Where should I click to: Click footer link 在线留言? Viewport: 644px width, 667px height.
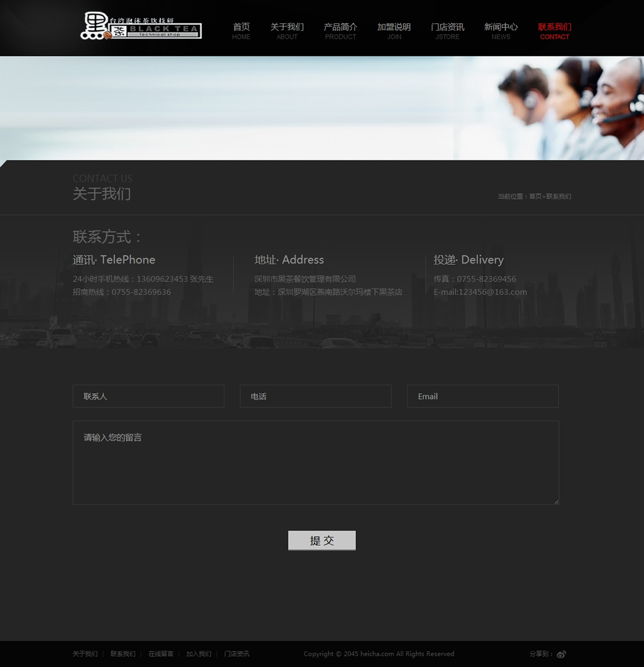pyautogui.click(x=161, y=654)
